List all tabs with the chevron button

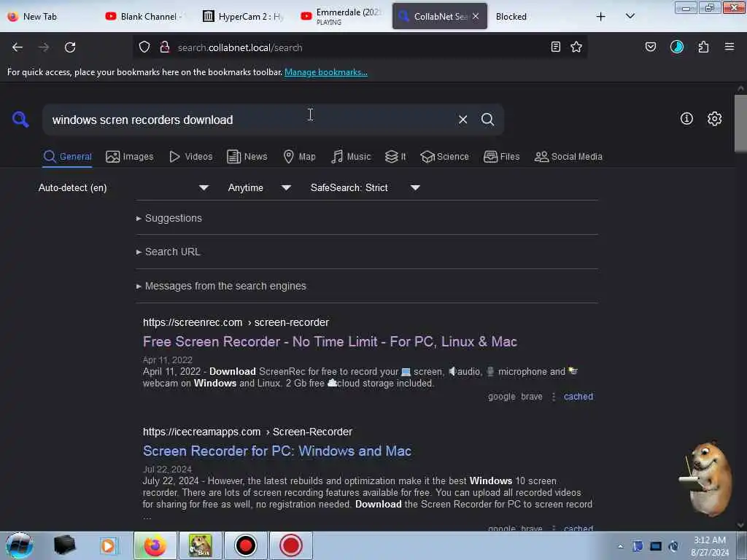[x=630, y=16]
